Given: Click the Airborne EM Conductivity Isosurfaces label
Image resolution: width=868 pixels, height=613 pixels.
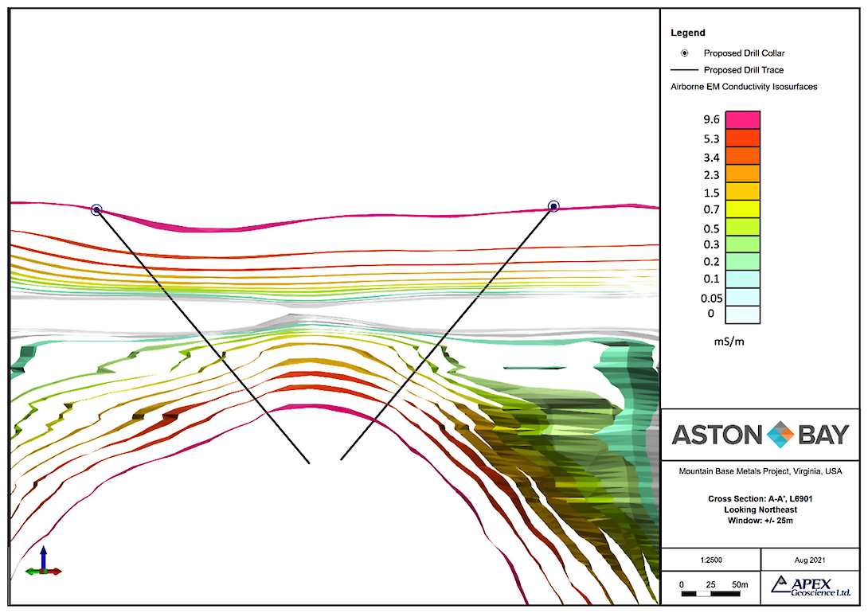Looking at the screenshot, I should click(x=745, y=87).
